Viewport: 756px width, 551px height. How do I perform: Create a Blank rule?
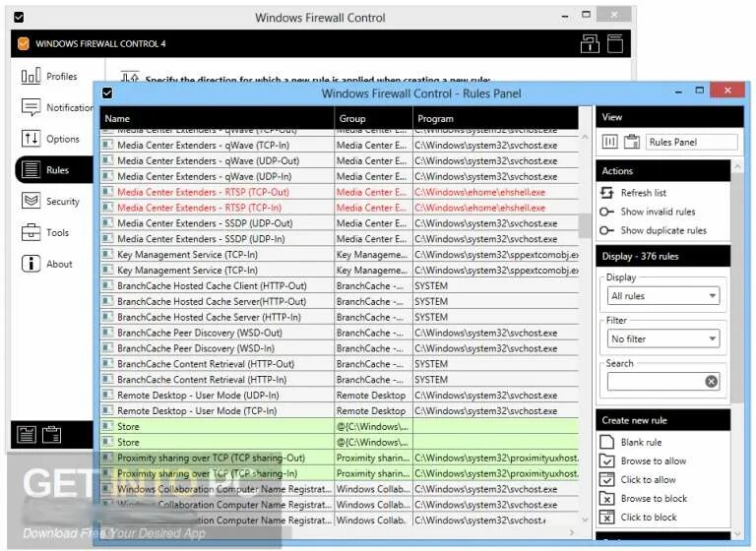pyautogui.click(x=631, y=442)
